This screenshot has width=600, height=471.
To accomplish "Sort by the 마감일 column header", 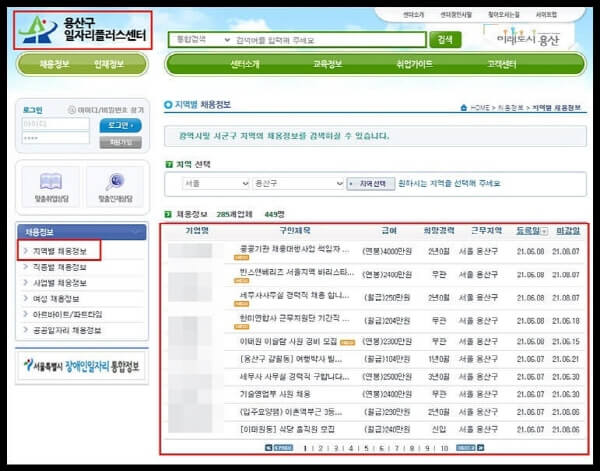I will pyautogui.click(x=568, y=231).
